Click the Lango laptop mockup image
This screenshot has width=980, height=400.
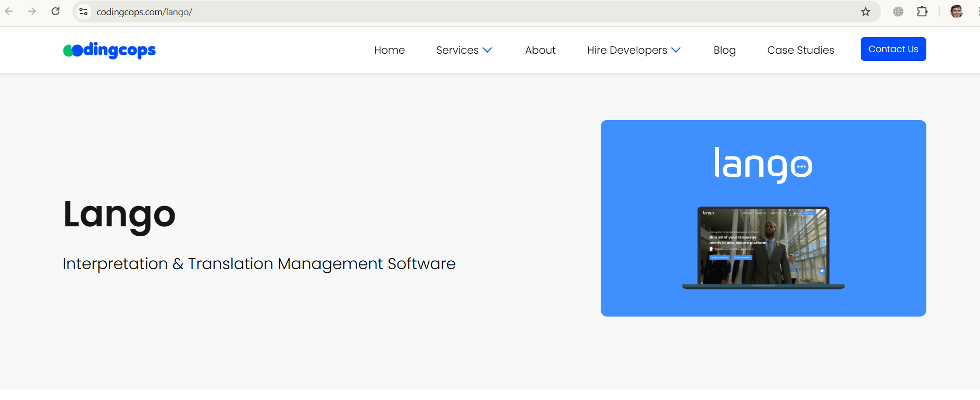click(x=763, y=248)
